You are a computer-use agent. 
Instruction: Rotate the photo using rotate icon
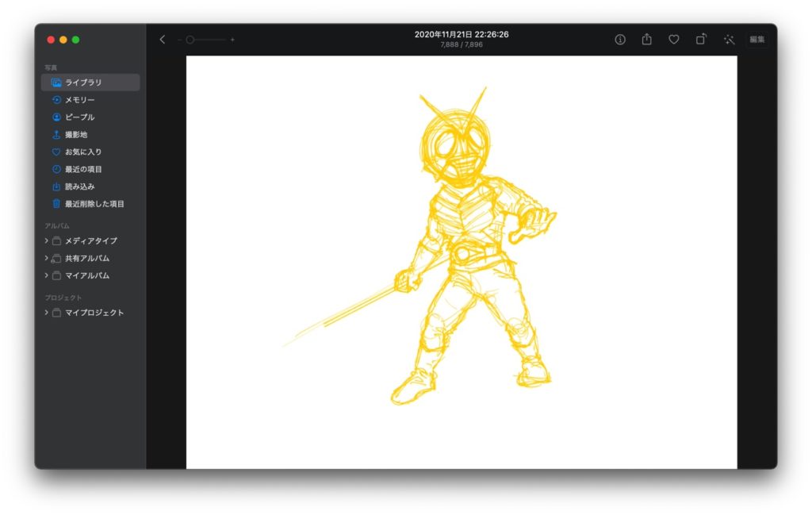701,39
